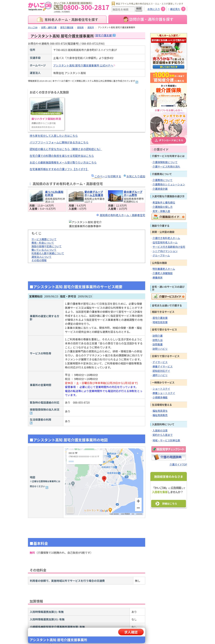This screenshot has height=644, width=215.
Task: Click help icon beside 情報更新日 notice
Action: (x=137, y=82)
